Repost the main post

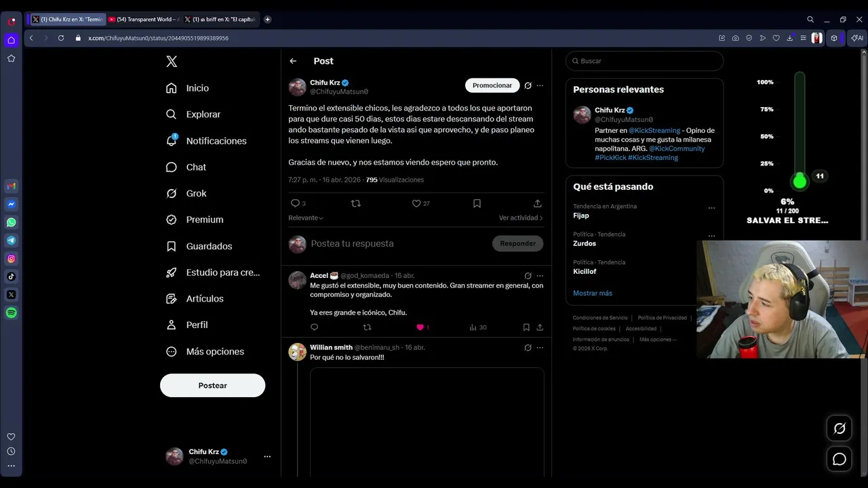pyautogui.click(x=356, y=203)
